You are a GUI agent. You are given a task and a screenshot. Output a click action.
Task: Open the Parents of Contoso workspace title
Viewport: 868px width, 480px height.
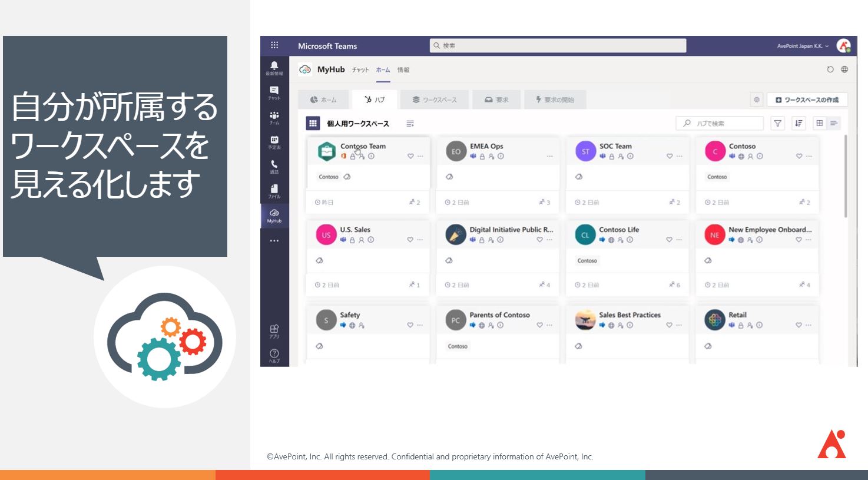(x=499, y=315)
